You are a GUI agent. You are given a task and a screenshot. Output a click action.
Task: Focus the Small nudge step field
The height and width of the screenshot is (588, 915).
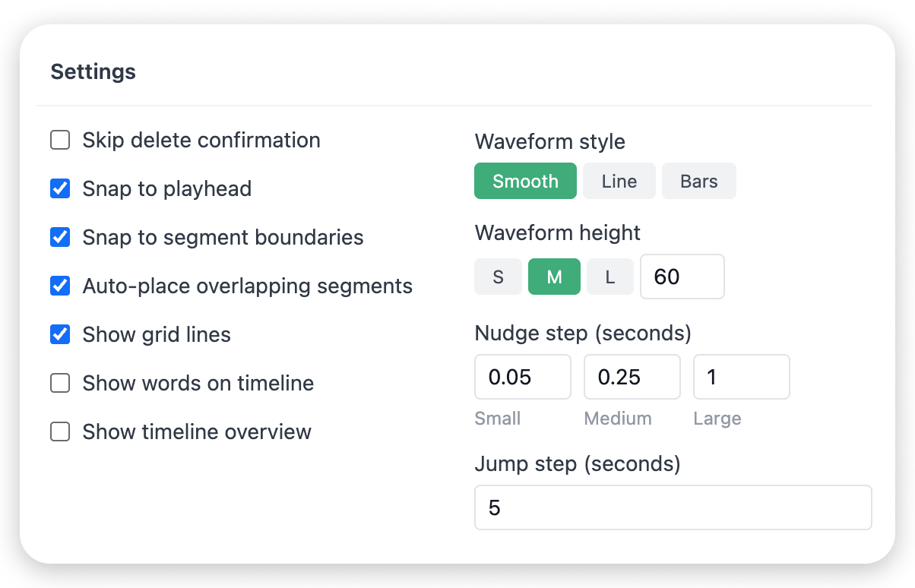[x=522, y=377]
